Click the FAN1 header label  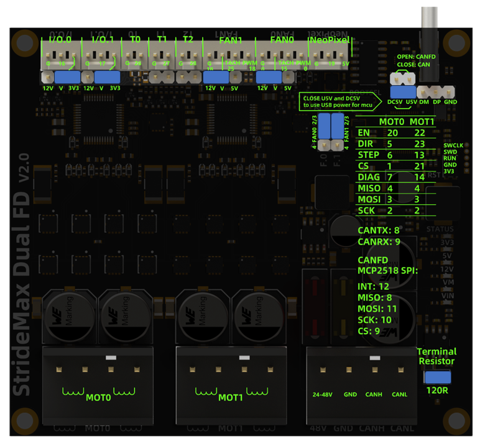coord(230,40)
